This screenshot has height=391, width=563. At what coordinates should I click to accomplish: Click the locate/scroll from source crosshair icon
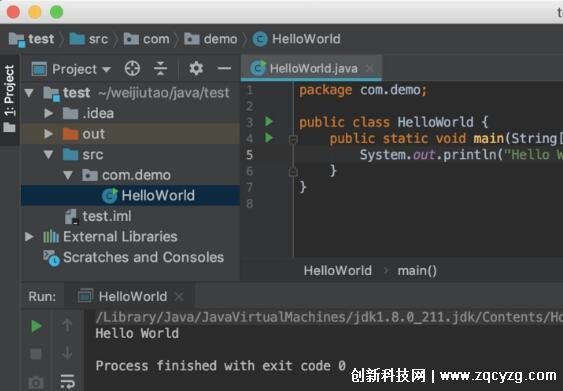click(x=132, y=69)
